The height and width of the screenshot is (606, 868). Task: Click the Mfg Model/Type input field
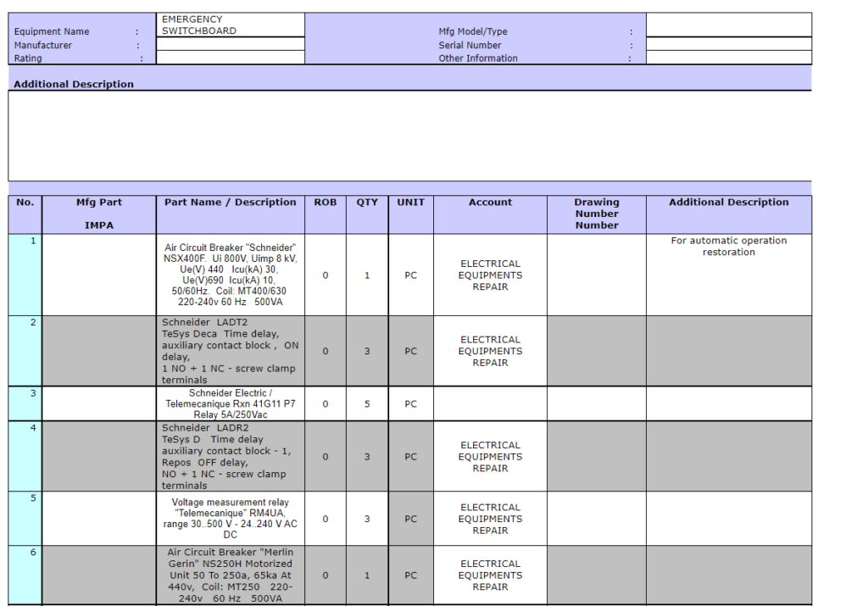point(728,25)
